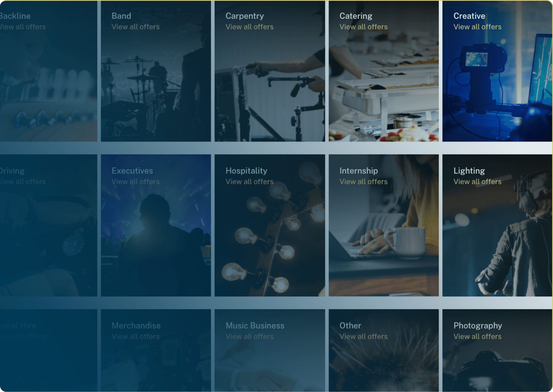Click the Carpentry title text
Screen dimensions: 553x392
[245, 16]
